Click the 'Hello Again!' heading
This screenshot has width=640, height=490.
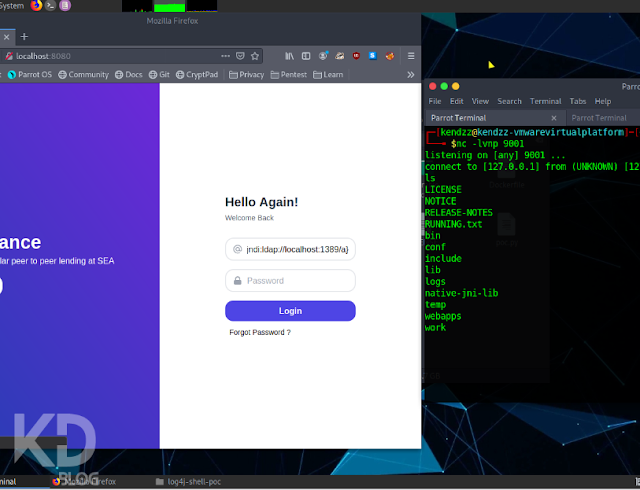[262, 202]
